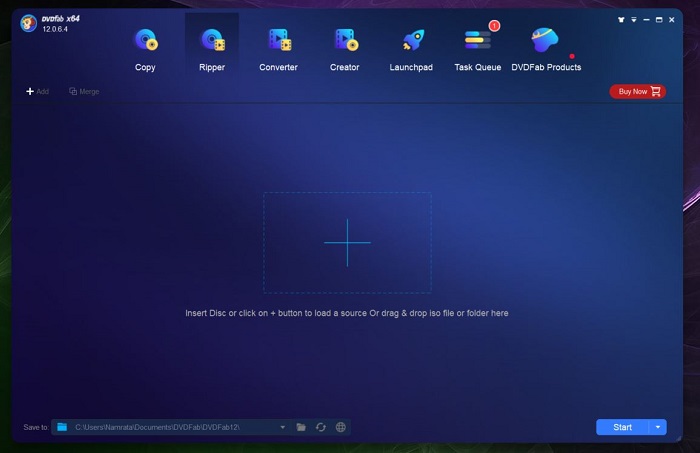Image resolution: width=700 pixels, height=453 pixels.
Task: Open the Launchpad
Action: [411, 49]
